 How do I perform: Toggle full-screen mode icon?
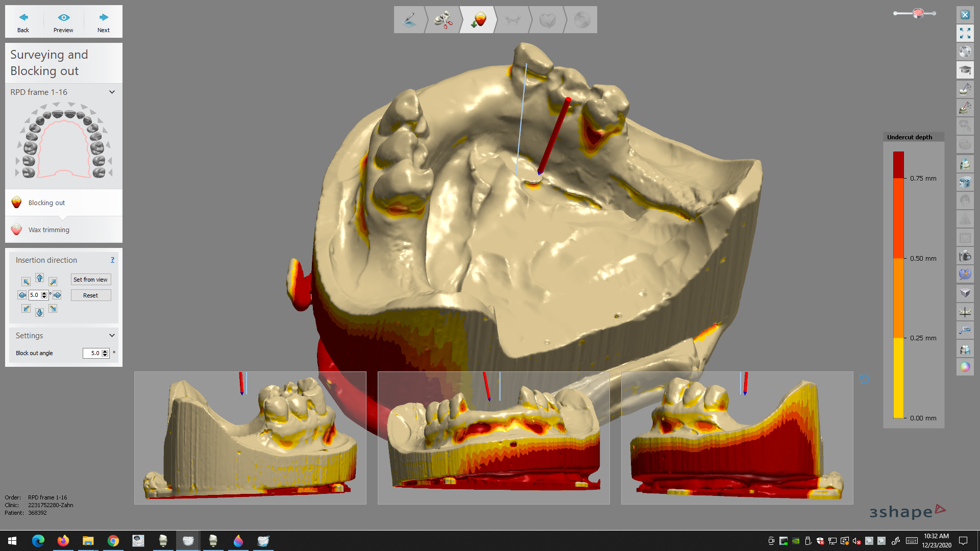(965, 34)
